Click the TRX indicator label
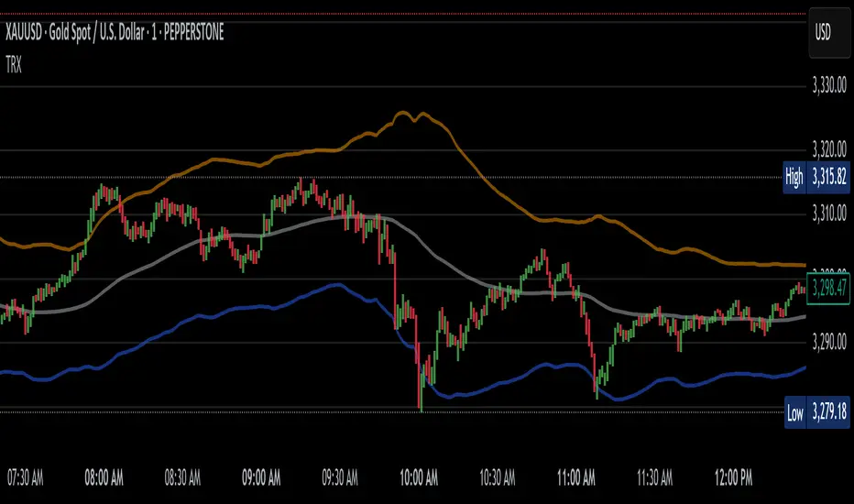Image resolution: width=854 pixels, height=504 pixels. coord(14,65)
